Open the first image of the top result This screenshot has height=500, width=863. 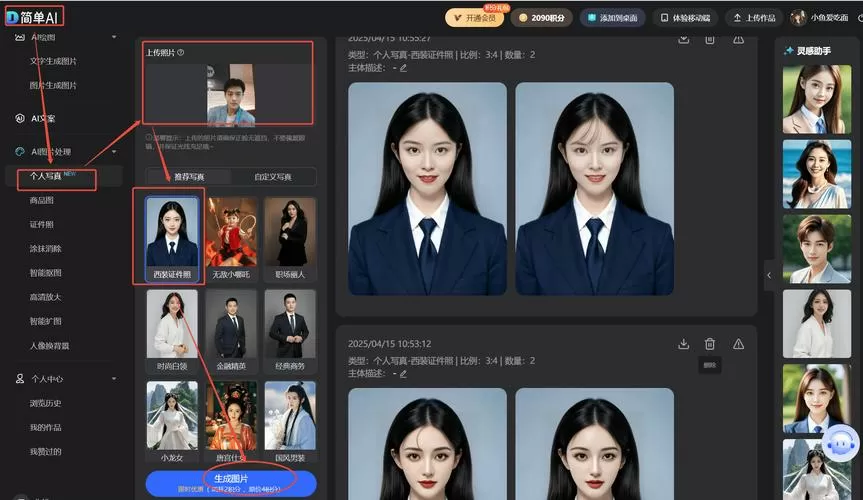(428, 189)
